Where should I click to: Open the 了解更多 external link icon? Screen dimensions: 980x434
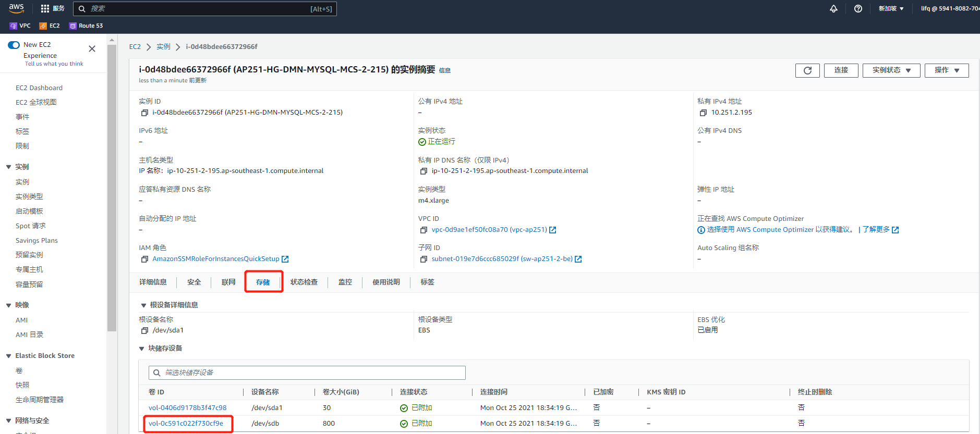pos(896,230)
